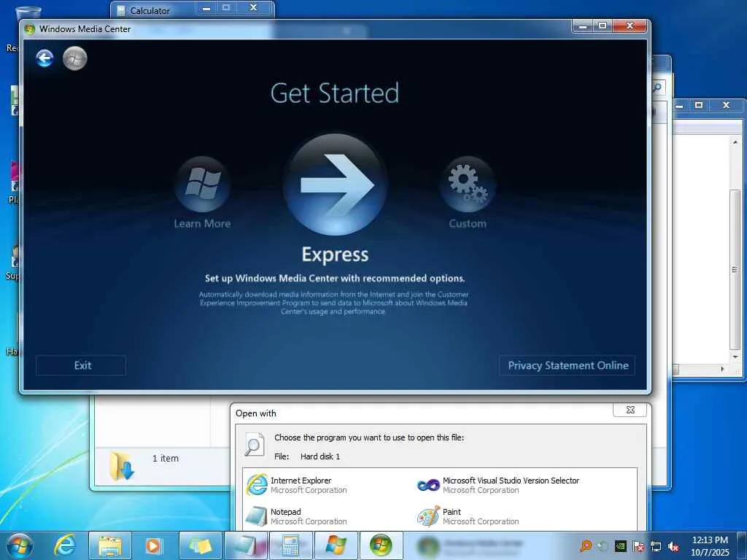This screenshot has height=560, width=747.
Task: Click the vertical scrollbar thumb in right window
Action: (x=735, y=270)
